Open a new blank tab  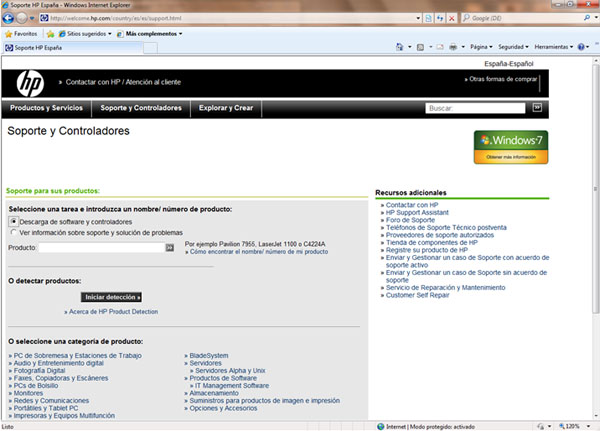[150, 48]
